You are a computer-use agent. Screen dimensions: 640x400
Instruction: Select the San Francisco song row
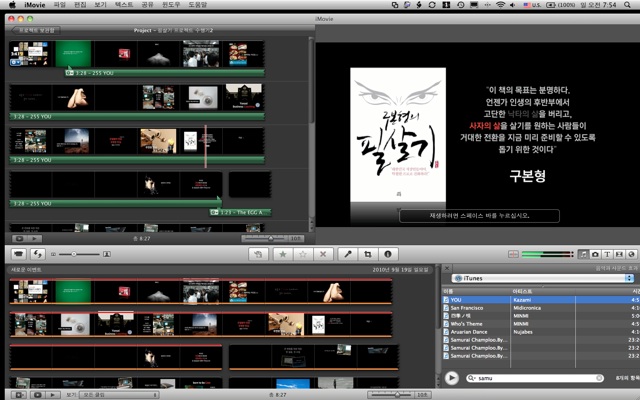tap(541, 308)
